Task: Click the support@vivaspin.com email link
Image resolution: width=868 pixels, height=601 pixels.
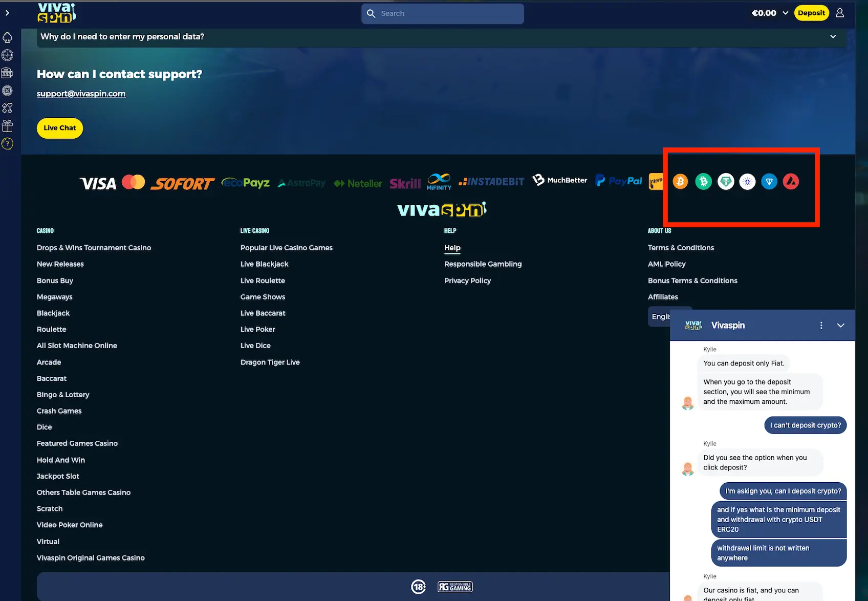Action: coord(81,94)
